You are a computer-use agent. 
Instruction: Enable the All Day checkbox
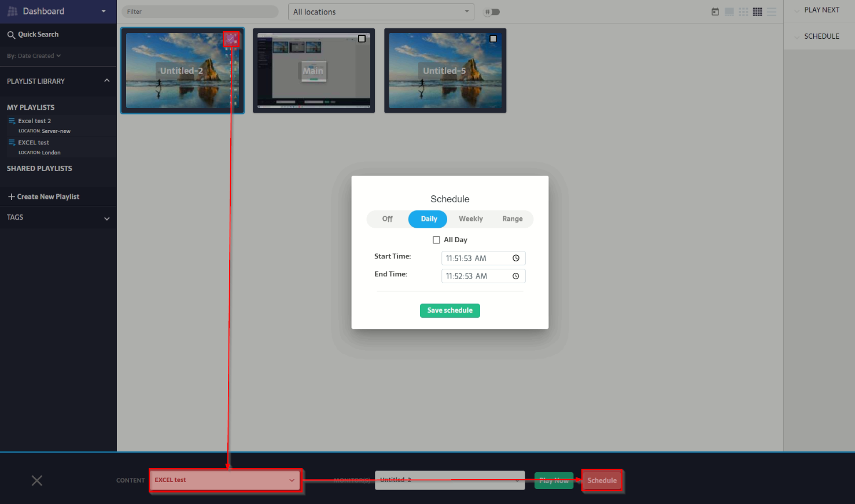tap(436, 240)
